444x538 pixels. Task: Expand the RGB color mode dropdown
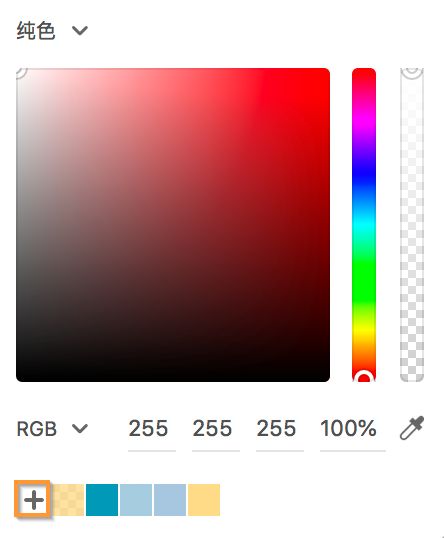(x=52, y=429)
